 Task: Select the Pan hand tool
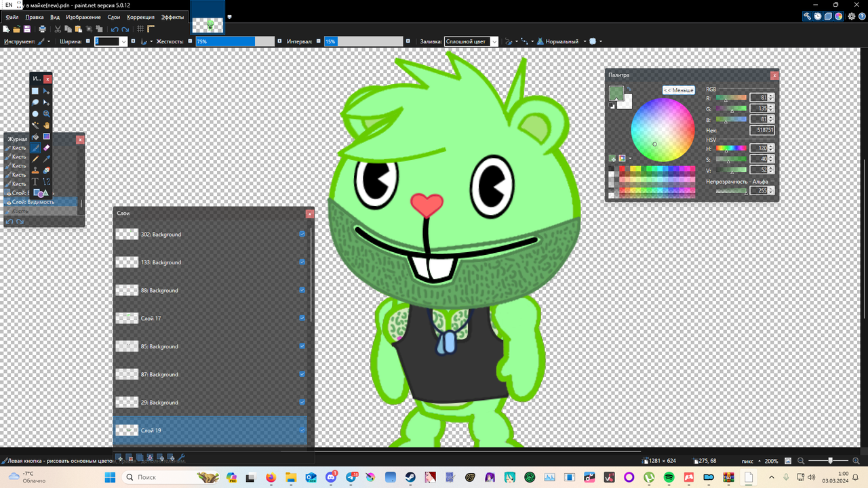(47, 125)
